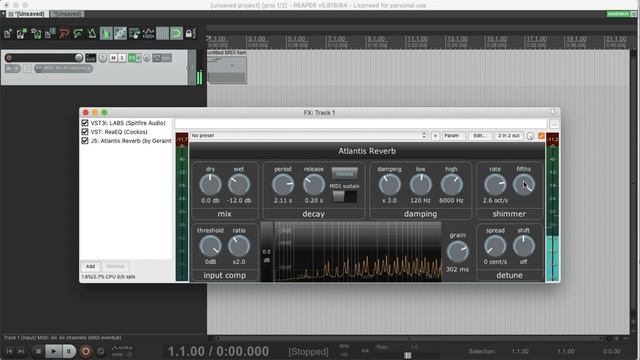Open the Project Settings toolbar icon
This screenshot has width=640, height=360.
coord(50,33)
